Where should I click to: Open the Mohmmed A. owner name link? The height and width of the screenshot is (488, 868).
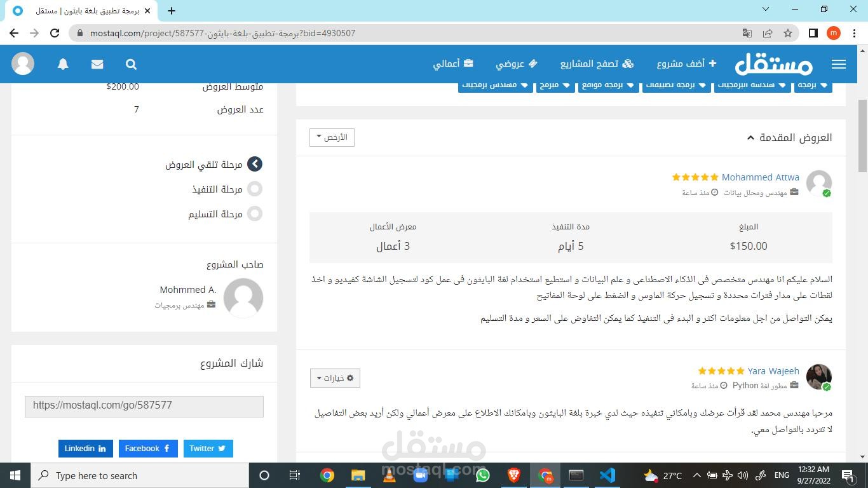tap(188, 290)
